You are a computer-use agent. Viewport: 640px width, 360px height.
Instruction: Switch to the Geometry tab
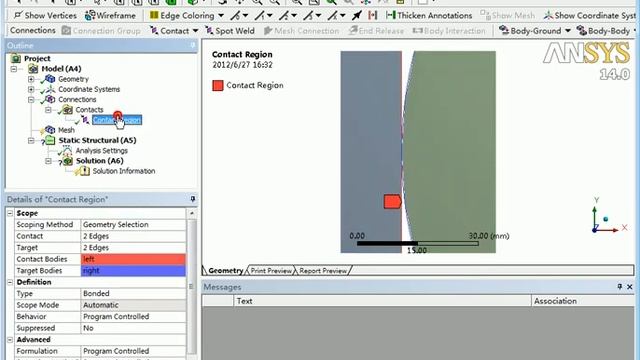[225, 271]
